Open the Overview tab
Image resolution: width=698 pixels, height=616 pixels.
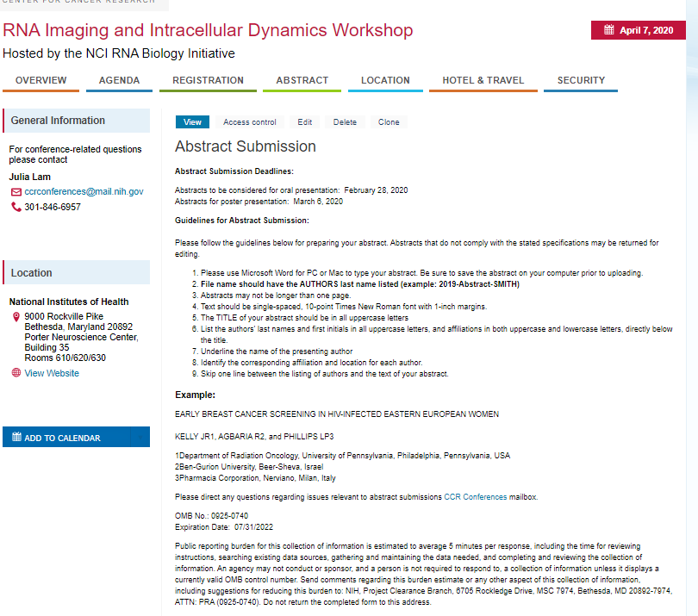(x=41, y=81)
